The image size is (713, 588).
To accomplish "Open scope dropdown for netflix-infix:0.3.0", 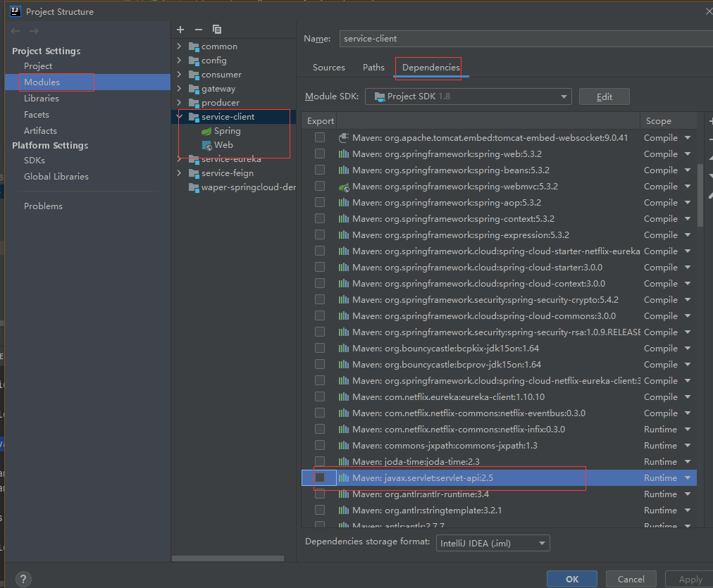I will tap(688, 430).
